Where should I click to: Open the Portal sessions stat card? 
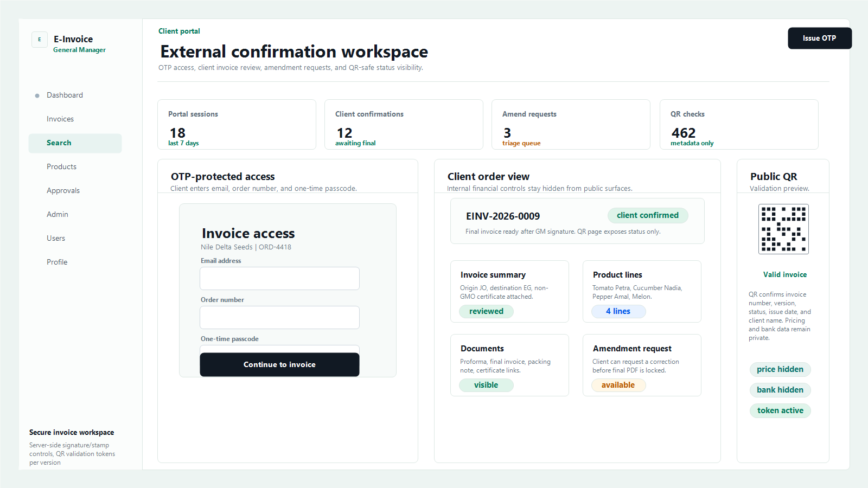pyautogui.click(x=237, y=125)
